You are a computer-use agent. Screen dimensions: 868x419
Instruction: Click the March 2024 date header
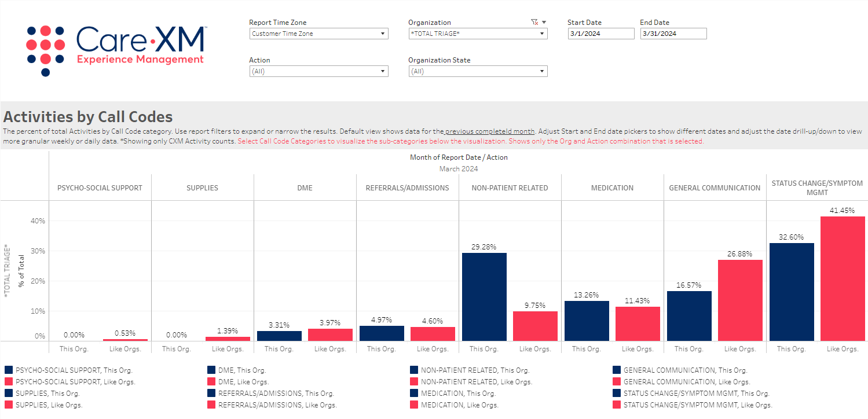click(x=458, y=169)
